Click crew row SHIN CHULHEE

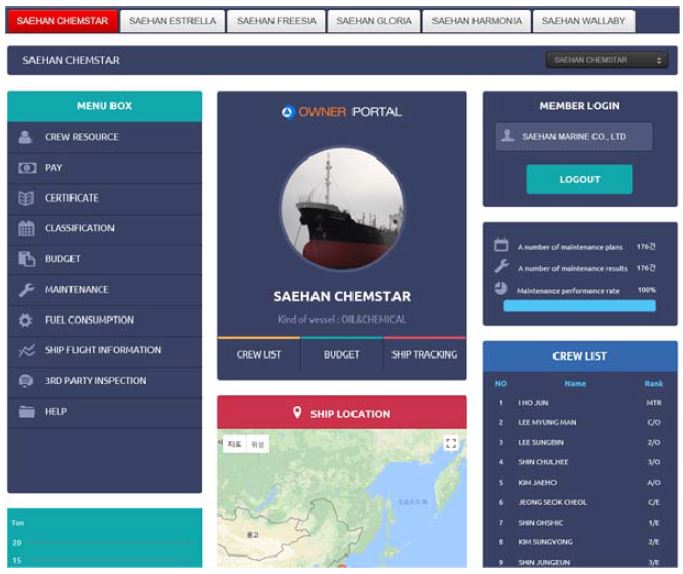coord(580,462)
